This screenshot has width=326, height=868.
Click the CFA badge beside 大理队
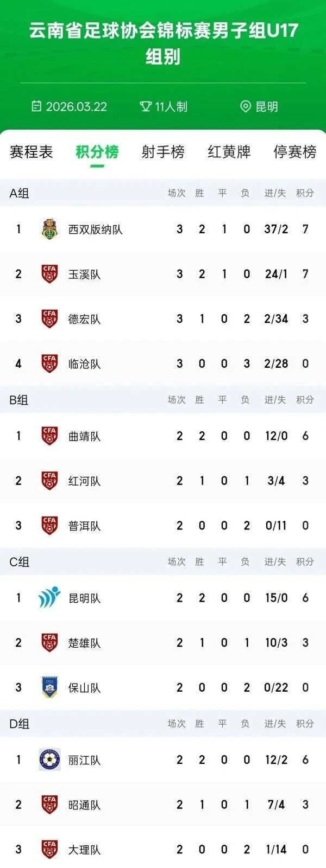[x=49, y=849]
